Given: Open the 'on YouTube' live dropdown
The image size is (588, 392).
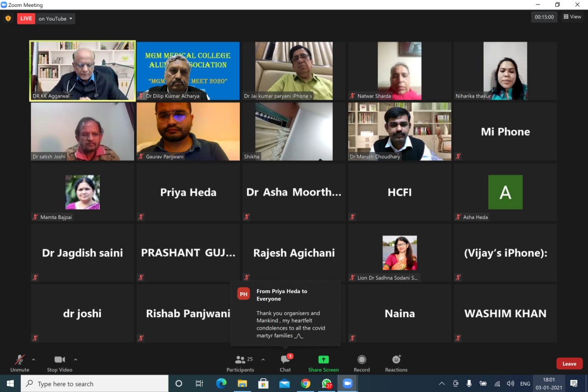Looking at the screenshot, I should pyautogui.click(x=56, y=18).
